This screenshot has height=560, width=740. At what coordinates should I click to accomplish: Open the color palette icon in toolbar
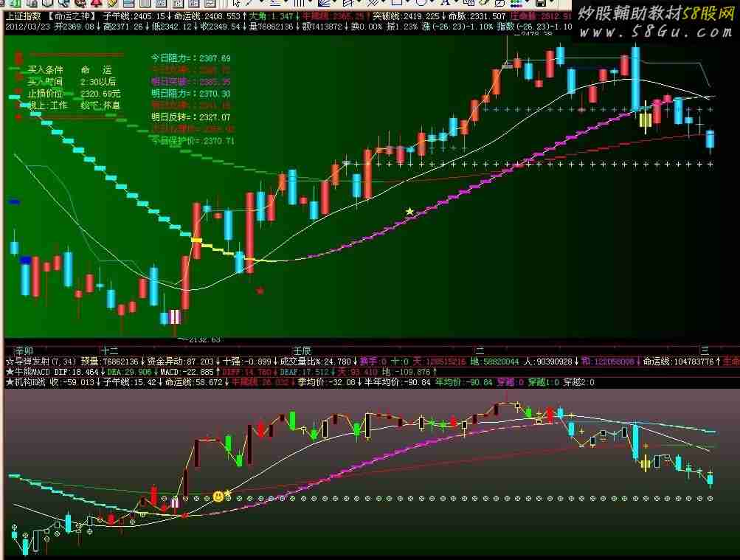pyautogui.click(x=516, y=3)
